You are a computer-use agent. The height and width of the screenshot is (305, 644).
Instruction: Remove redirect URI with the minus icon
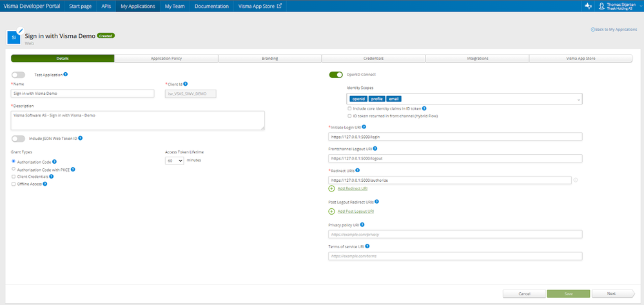click(x=576, y=180)
